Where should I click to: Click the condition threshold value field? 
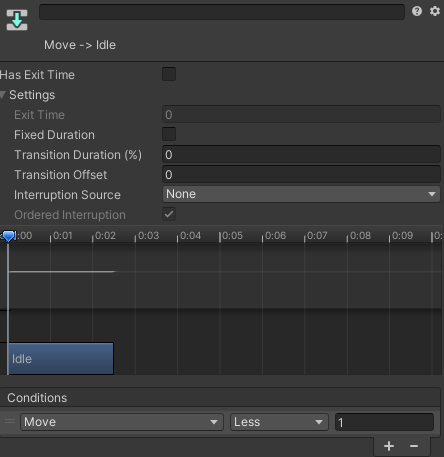coord(384,422)
